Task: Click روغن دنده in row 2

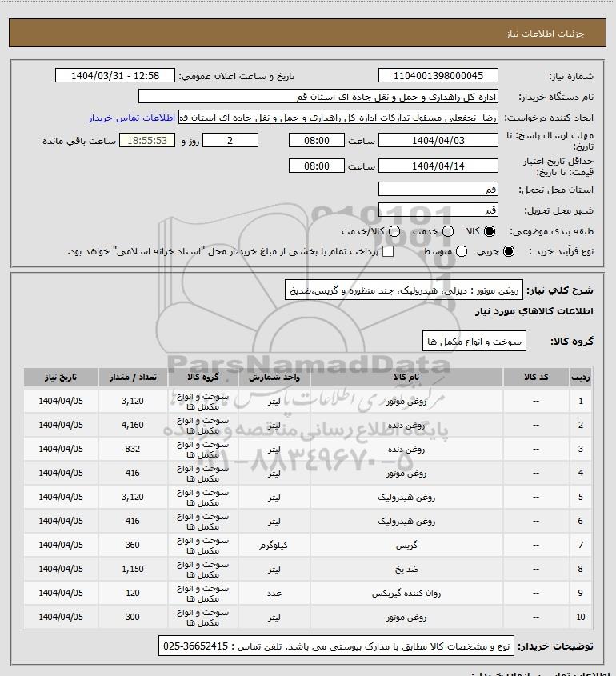Action: click(406, 425)
